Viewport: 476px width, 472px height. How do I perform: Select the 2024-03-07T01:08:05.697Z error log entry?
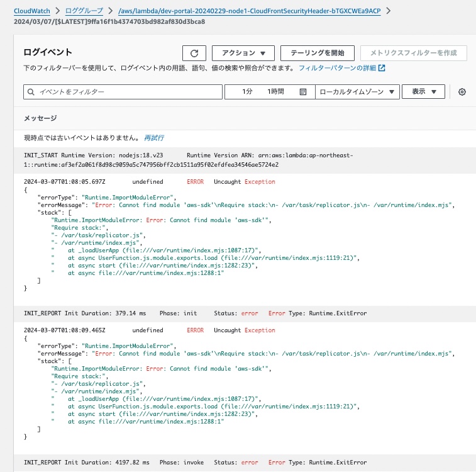tap(245, 240)
